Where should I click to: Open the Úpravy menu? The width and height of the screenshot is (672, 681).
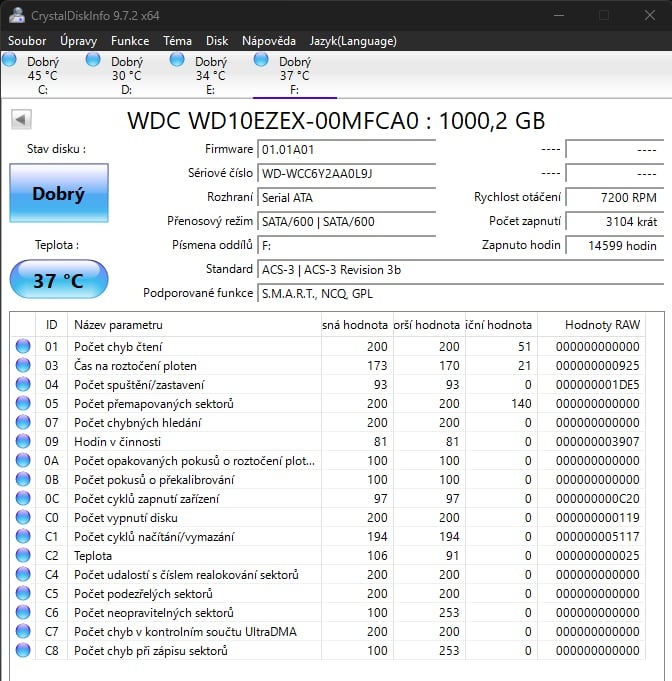pyautogui.click(x=78, y=41)
